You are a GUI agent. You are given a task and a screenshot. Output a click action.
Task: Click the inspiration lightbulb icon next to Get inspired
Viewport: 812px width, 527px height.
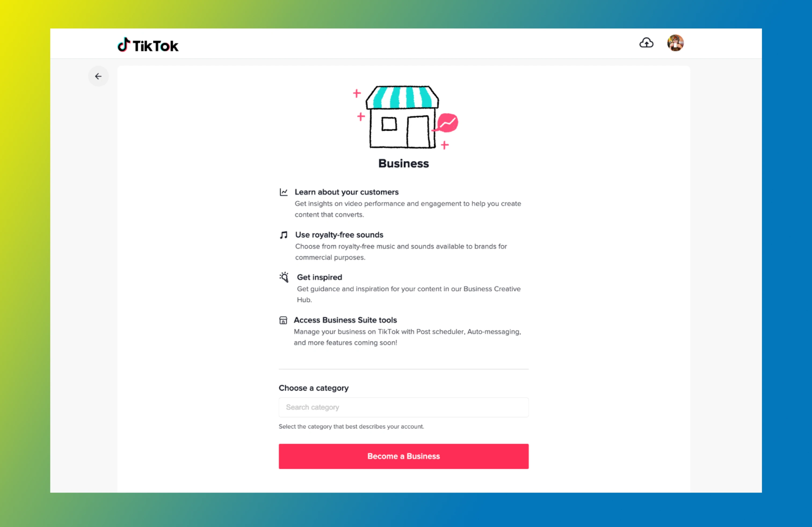click(283, 277)
